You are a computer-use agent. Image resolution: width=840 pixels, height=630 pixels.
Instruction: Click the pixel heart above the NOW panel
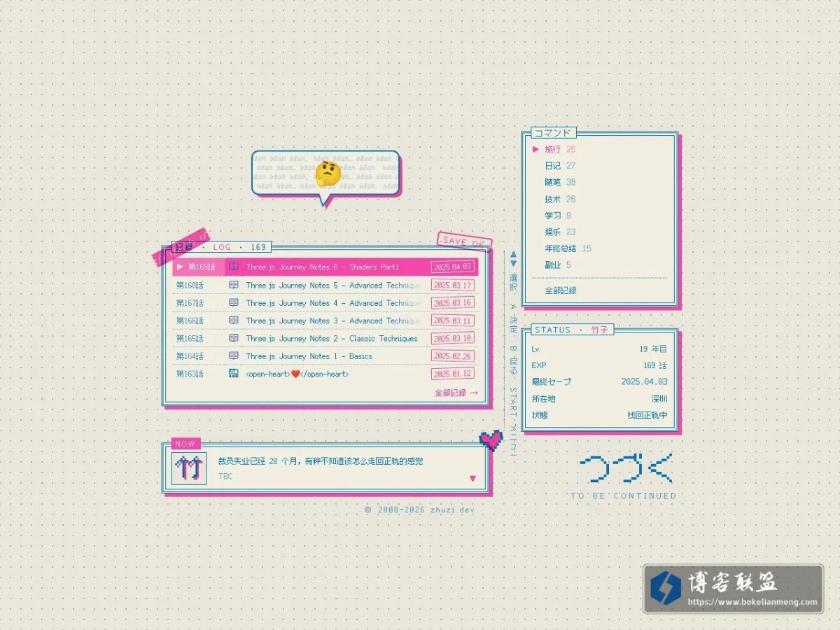pyautogui.click(x=491, y=439)
